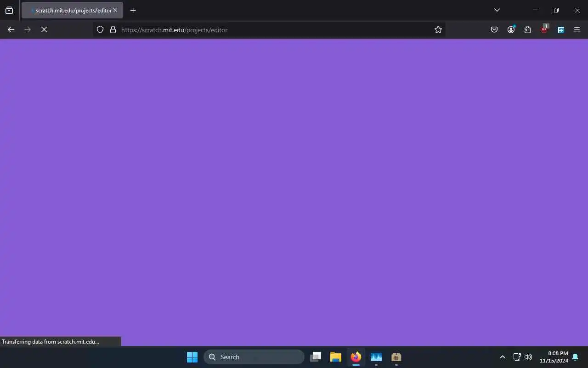Go back to the previous page

(x=11, y=29)
